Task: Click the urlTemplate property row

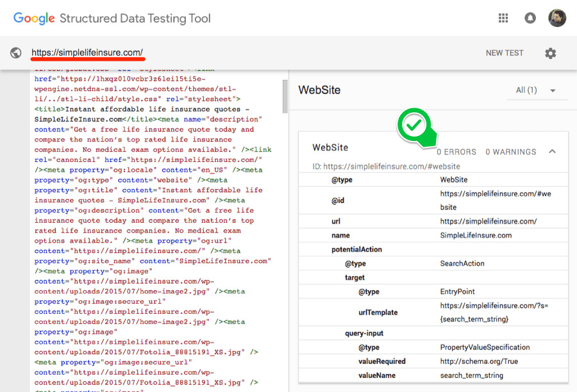Action: pos(377,312)
